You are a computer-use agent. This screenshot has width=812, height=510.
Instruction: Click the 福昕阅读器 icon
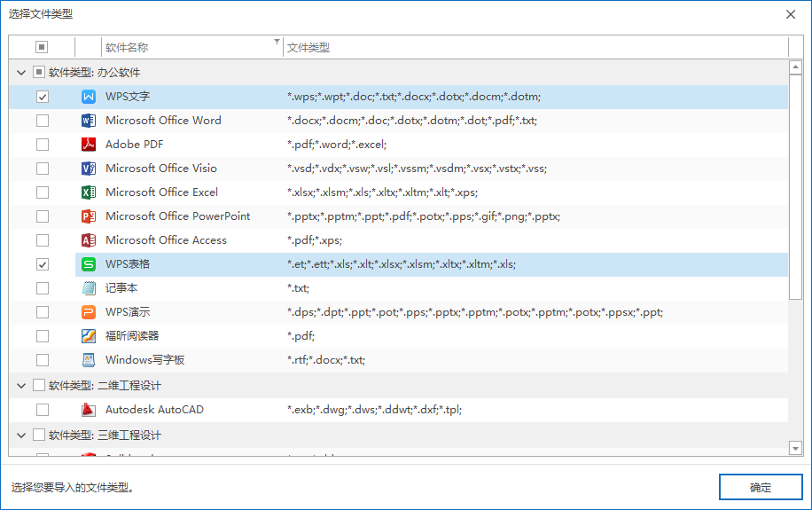pyautogui.click(x=89, y=336)
